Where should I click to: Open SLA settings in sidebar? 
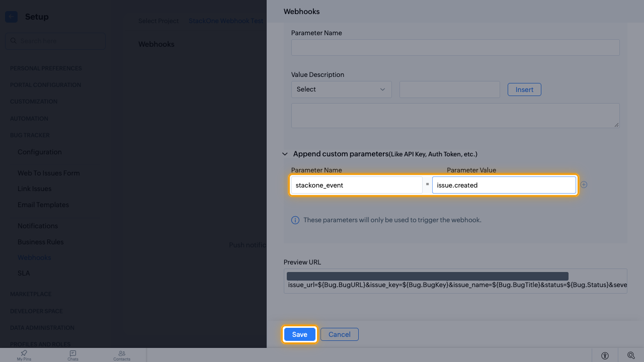(x=24, y=273)
